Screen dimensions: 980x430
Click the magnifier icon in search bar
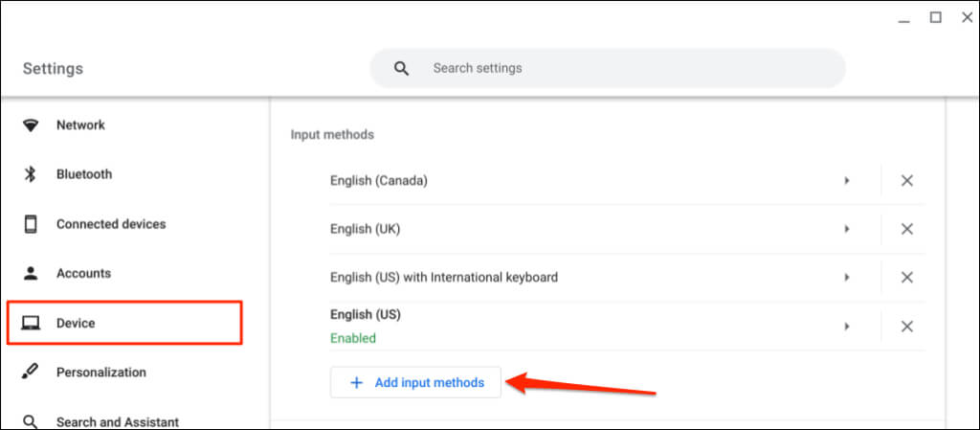pyautogui.click(x=402, y=69)
